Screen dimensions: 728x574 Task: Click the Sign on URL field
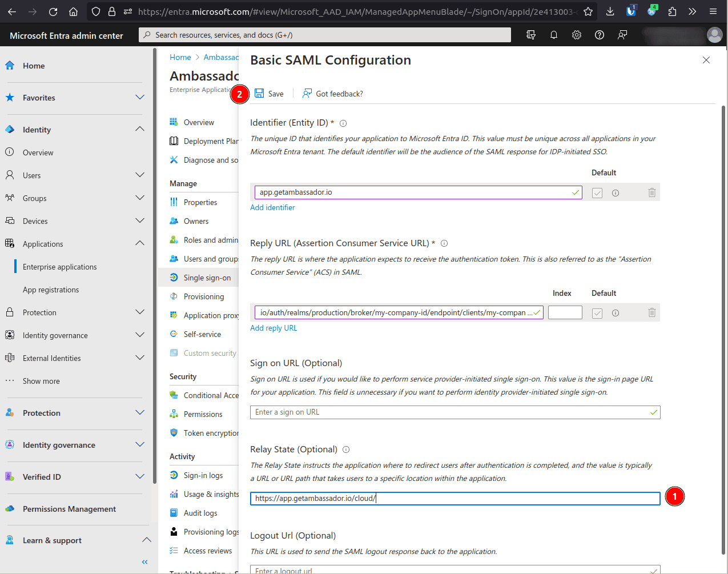455,412
